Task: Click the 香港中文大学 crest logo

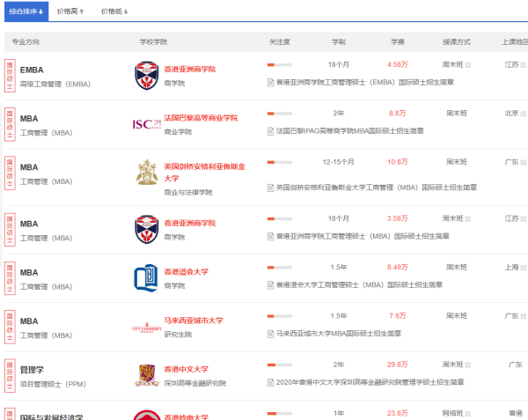Action: coord(147,374)
